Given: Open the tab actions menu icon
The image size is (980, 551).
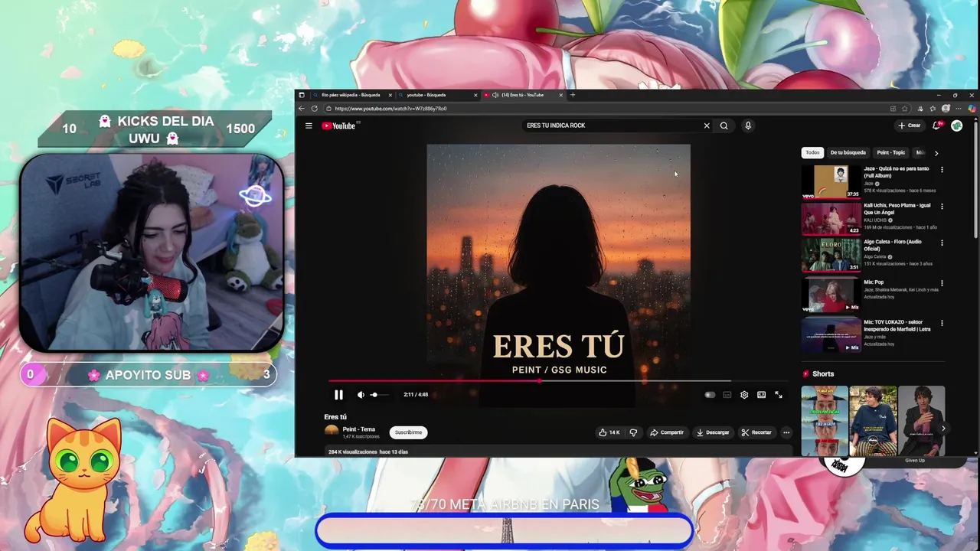Looking at the screenshot, I should tap(302, 95).
